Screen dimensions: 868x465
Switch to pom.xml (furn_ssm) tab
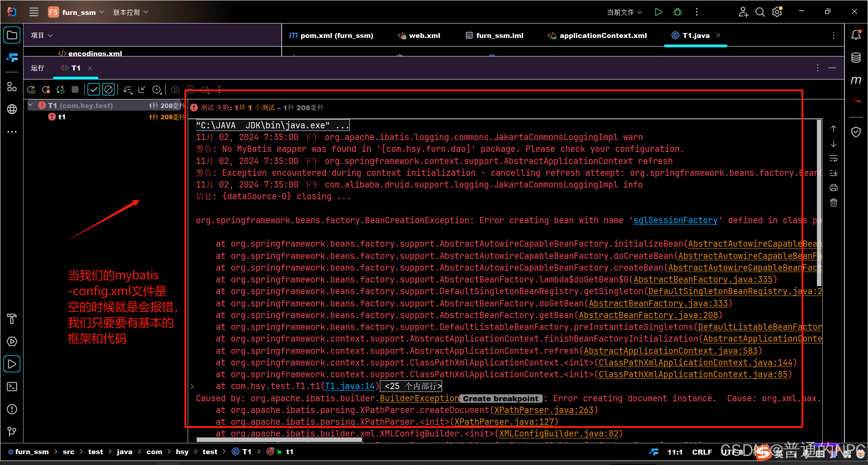[x=331, y=35]
